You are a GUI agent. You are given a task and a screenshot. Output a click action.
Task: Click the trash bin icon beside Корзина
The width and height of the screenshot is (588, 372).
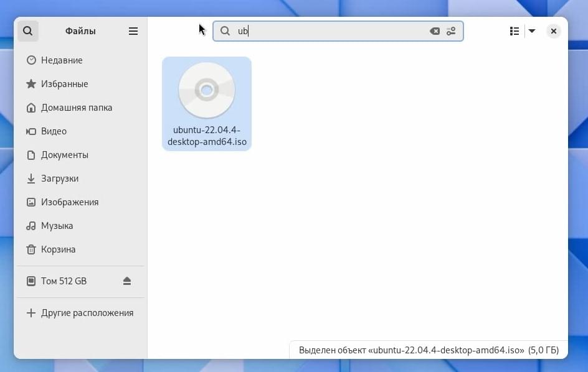tap(31, 249)
